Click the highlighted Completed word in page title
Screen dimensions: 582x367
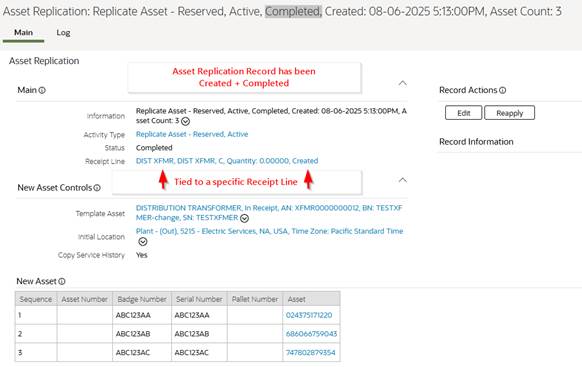pos(293,12)
